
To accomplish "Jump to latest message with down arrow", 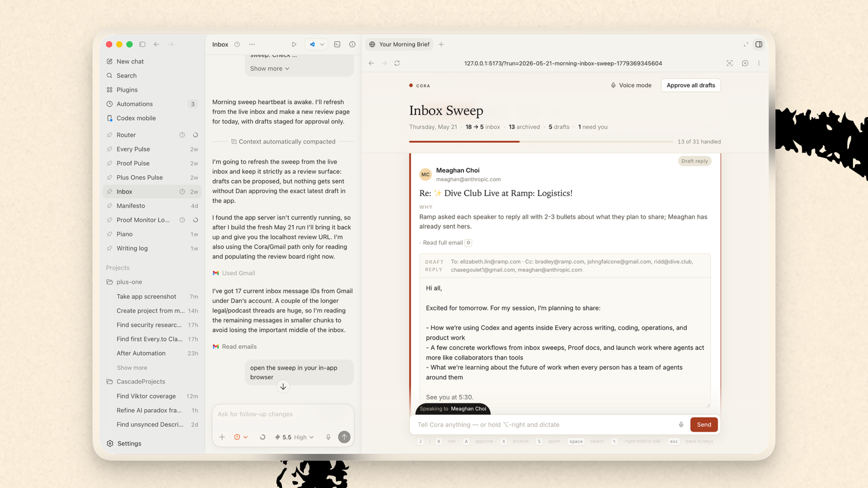I will pyautogui.click(x=283, y=387).
